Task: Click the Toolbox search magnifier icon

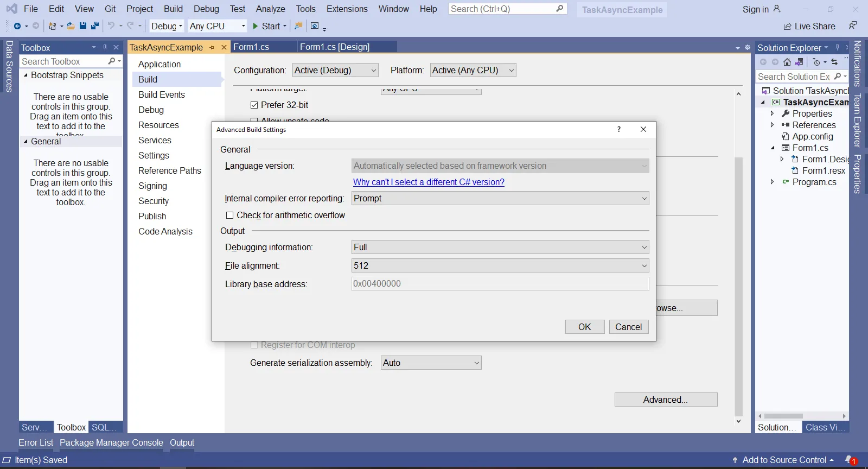Action: point(112,61)
